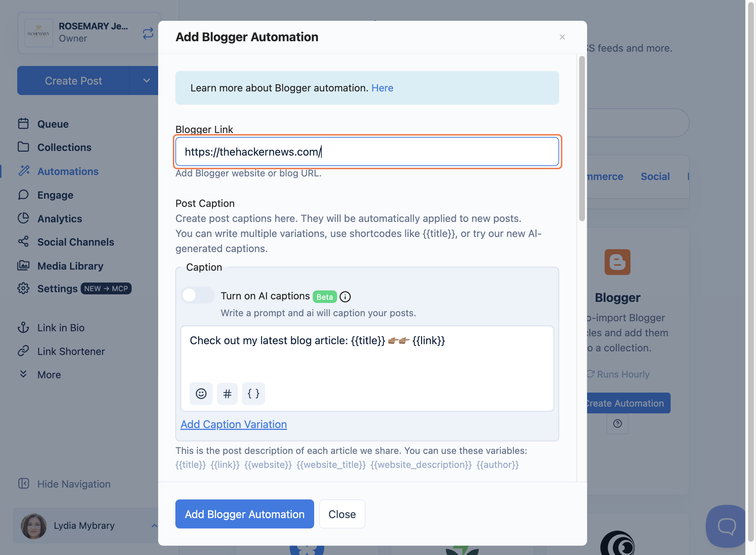Expand the Create Post dropdown arrow
The width and height of the screenshot is (756, 555).
pos(146,80)
